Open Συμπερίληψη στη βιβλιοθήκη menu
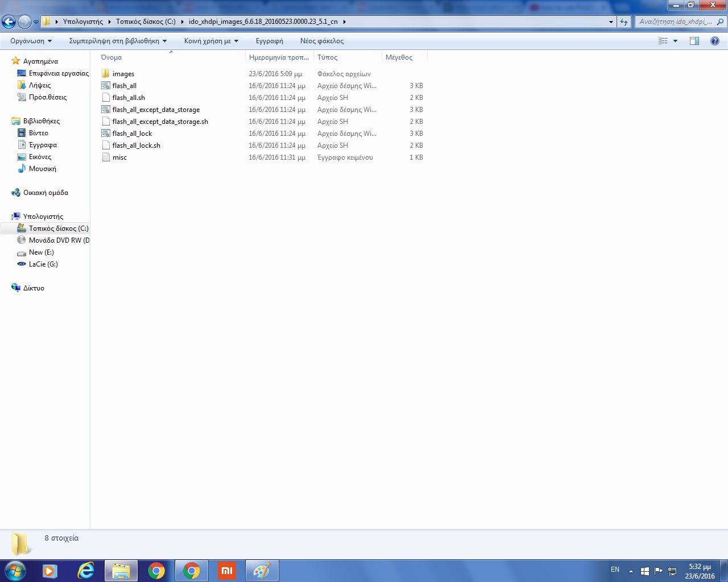Image resolution: width=728 pixels, height=582 pixels. (x=118, y=41)
